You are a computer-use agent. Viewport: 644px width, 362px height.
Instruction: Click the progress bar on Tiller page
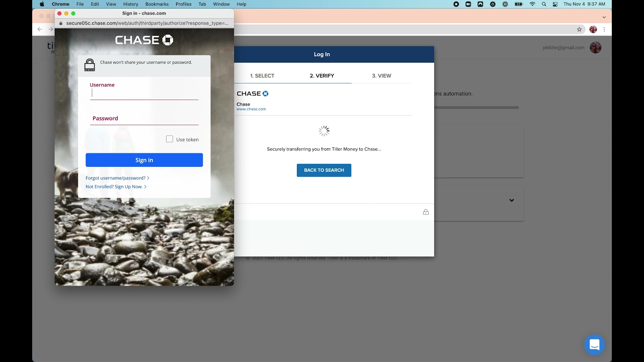pos(476,108)
